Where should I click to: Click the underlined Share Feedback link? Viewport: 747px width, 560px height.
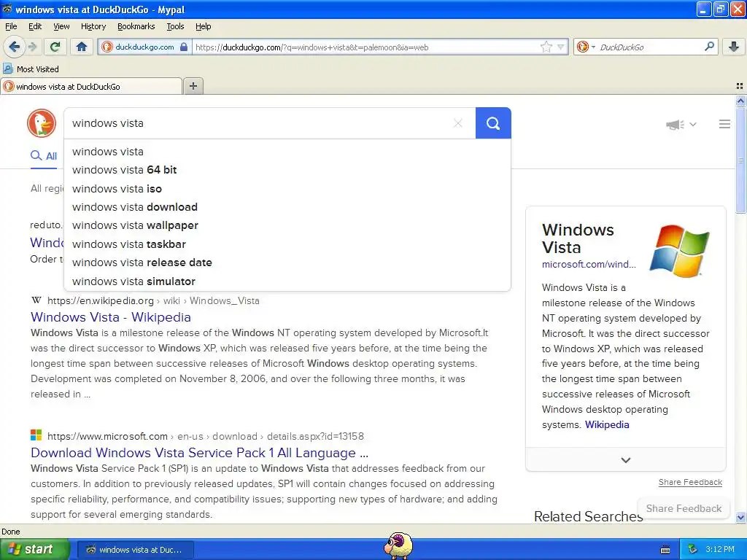tap(690, 483)
